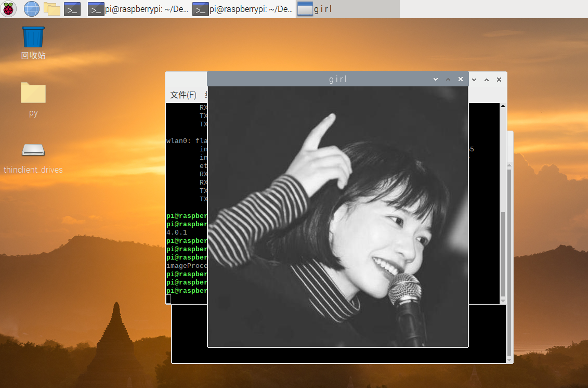The width and height of the screenshot is (588, 388).
Task: Click the 'imageProce' line in terminal
Action: (x=187, y=266)
